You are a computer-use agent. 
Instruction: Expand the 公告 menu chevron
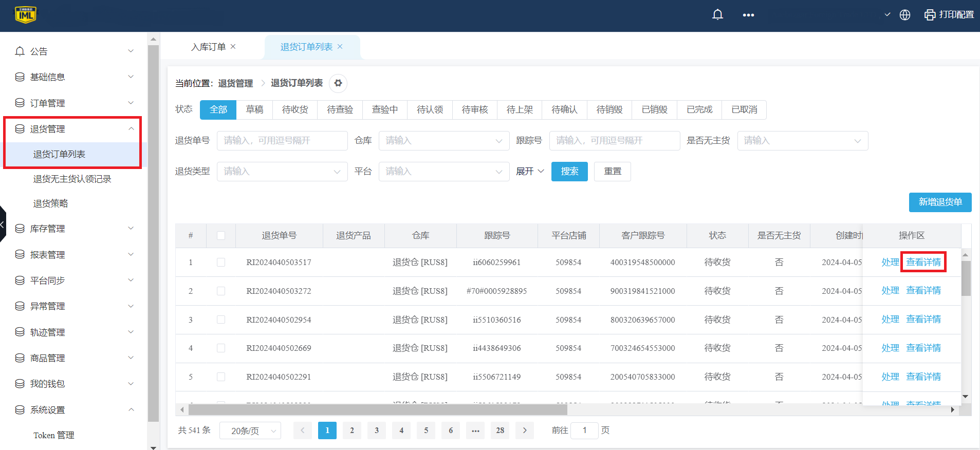pyautogui.click(x=131, y=51)
